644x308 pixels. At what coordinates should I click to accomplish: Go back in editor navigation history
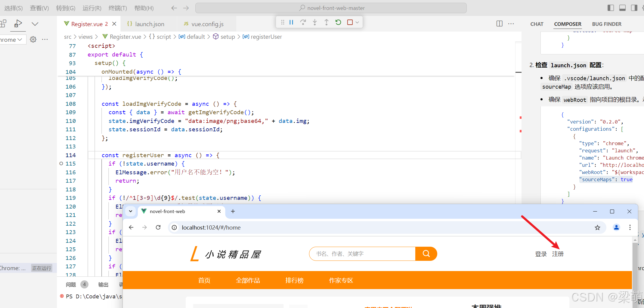click(174, 8)
